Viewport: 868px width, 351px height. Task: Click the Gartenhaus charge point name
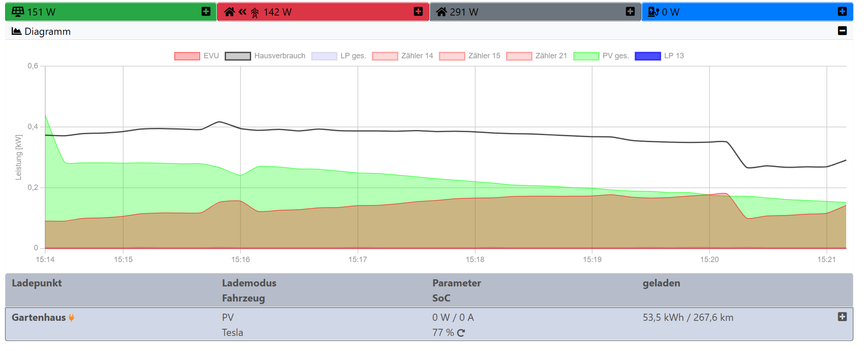pos(39,317)
